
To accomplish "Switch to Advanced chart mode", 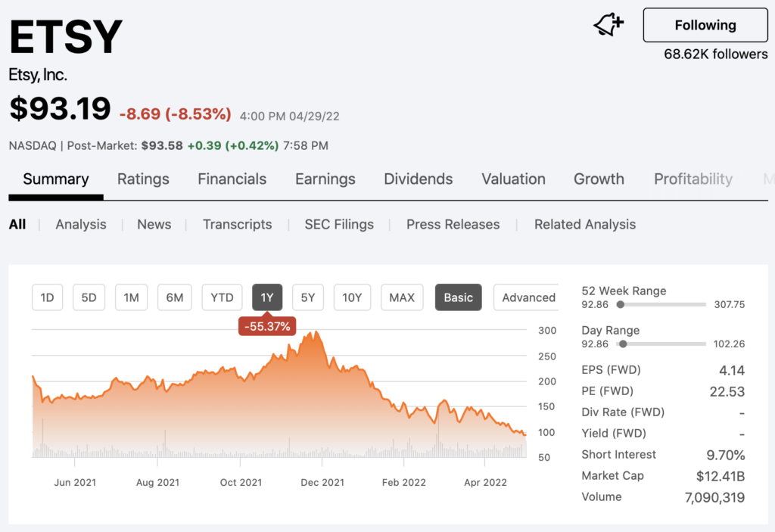I will click(528, 297).
